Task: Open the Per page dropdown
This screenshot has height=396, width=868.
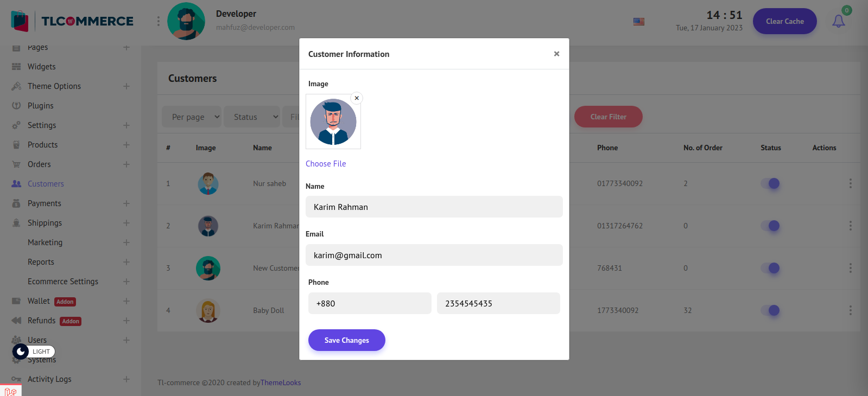Action: pyautogui.click(x=192, y=117)
